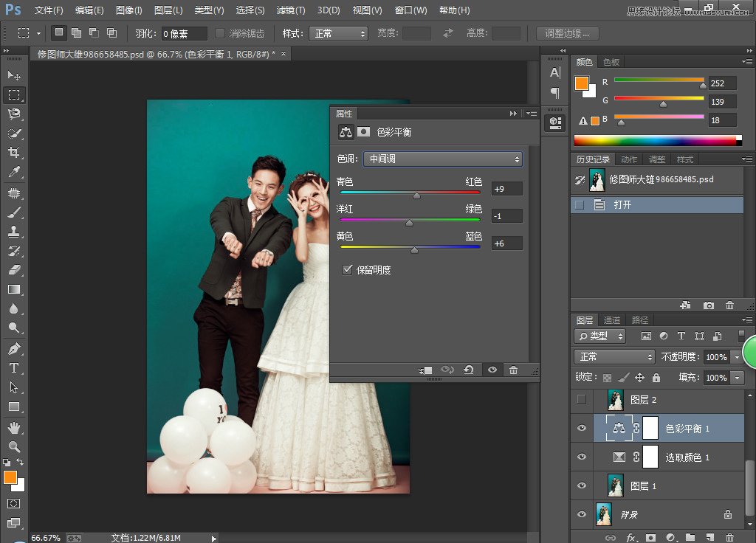
Task: Open the 色调 dropdown set to 中间调
Action: 441,159
